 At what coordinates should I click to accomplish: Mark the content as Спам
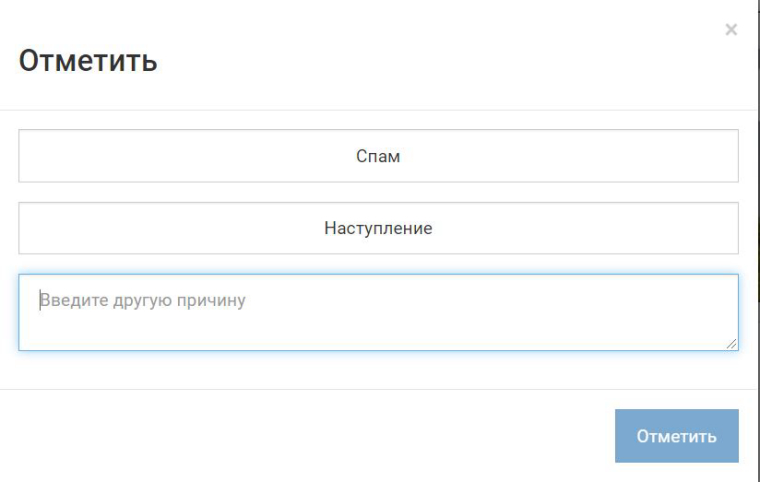click(378, 156)
